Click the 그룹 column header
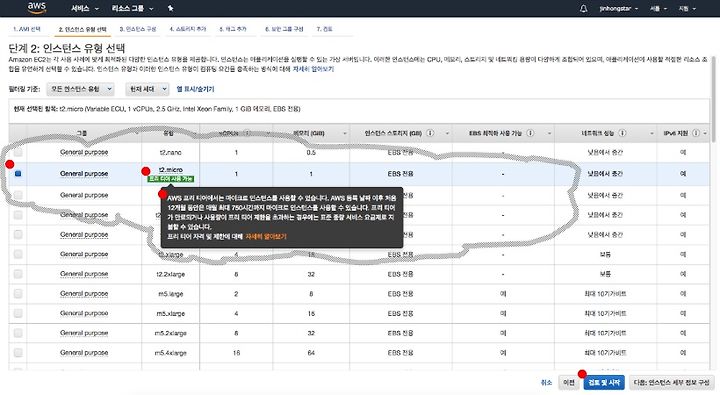The image size is (720, 395). click(x=82, y=133)
